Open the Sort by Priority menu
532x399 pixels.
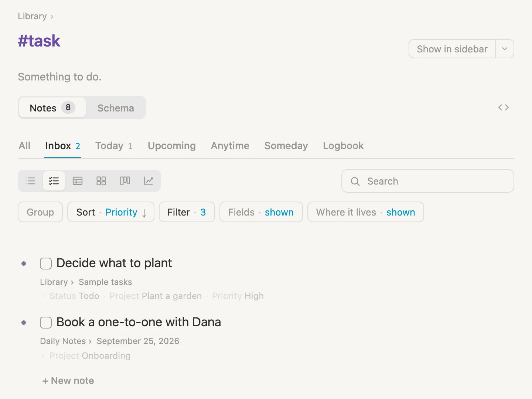tap(111, 212)
